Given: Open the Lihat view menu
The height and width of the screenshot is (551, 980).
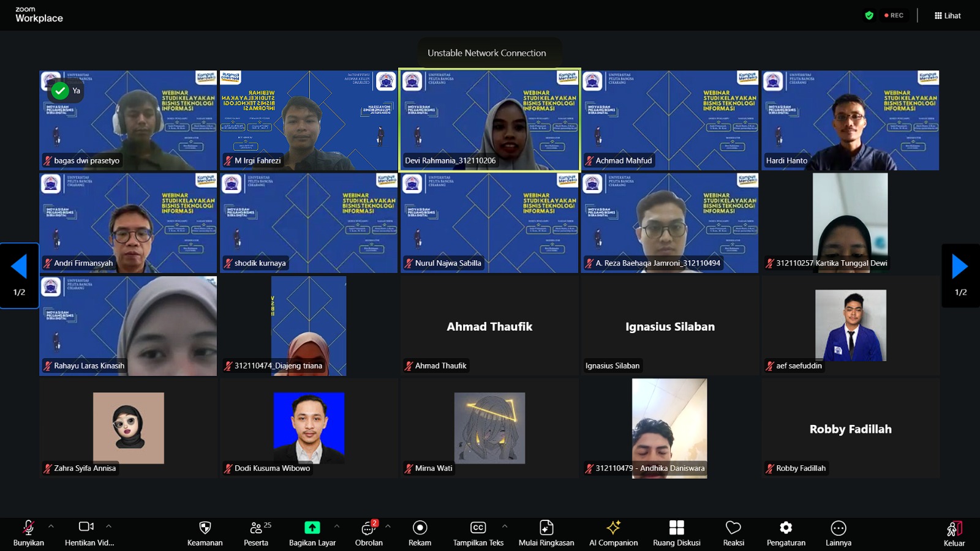Looking at the screenshot, I should tap(948, 15).
